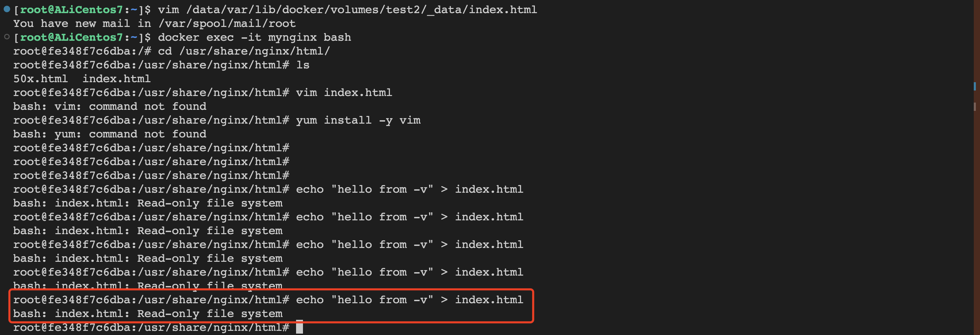Click the "yum install -y vim" command
The image size is (980, 335).
[x=358, y=120]
